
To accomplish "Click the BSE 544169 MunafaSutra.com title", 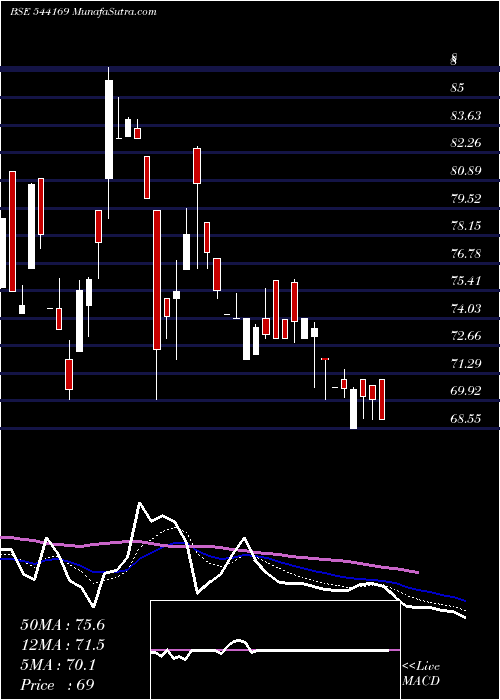I will 83,12.
